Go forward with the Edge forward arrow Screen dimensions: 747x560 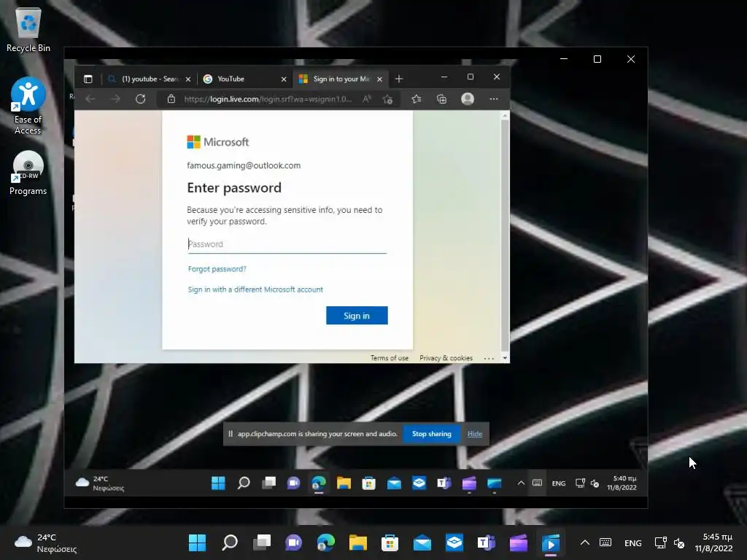(x=115, y=99)
